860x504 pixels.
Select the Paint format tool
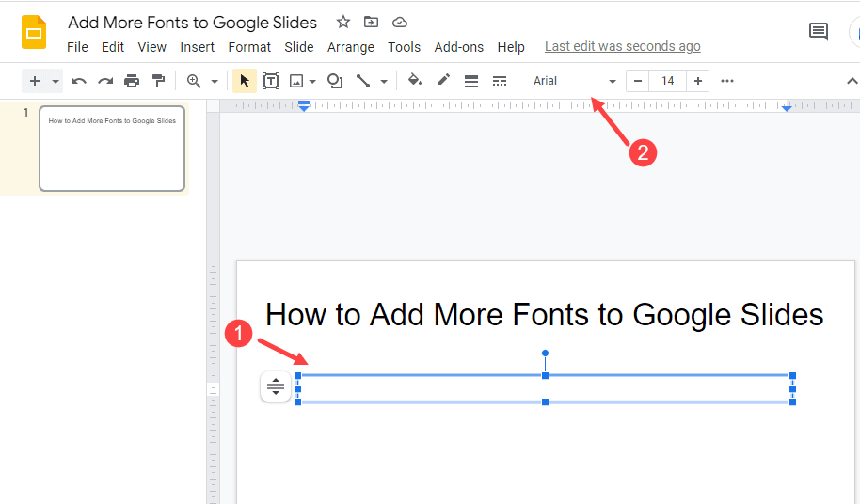pos(158,81)
